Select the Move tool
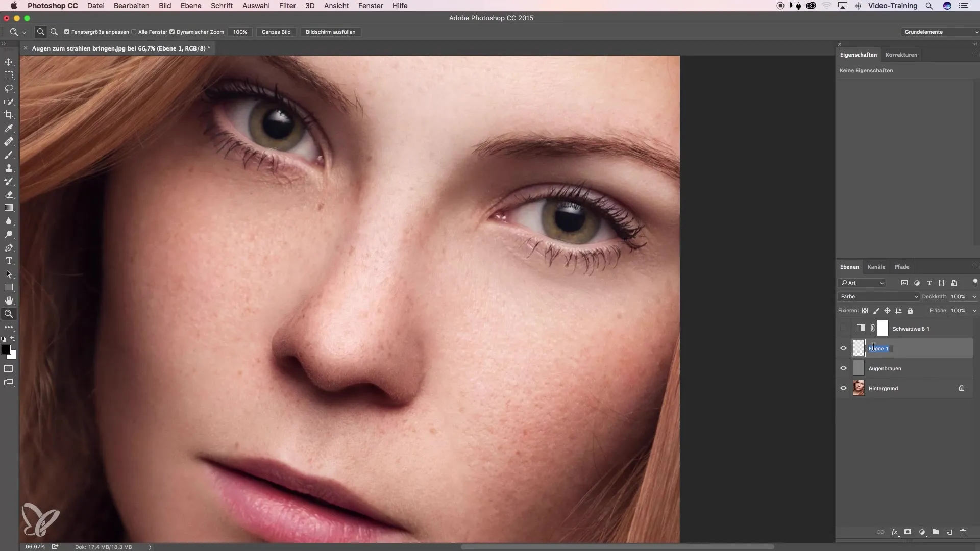This screenshot has width=980, height=551. [x=9, y=62]
